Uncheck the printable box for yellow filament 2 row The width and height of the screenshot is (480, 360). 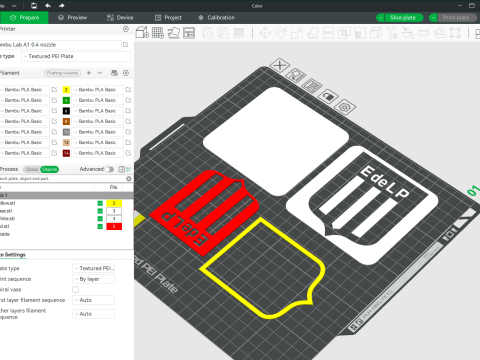[x=100, y=203]
